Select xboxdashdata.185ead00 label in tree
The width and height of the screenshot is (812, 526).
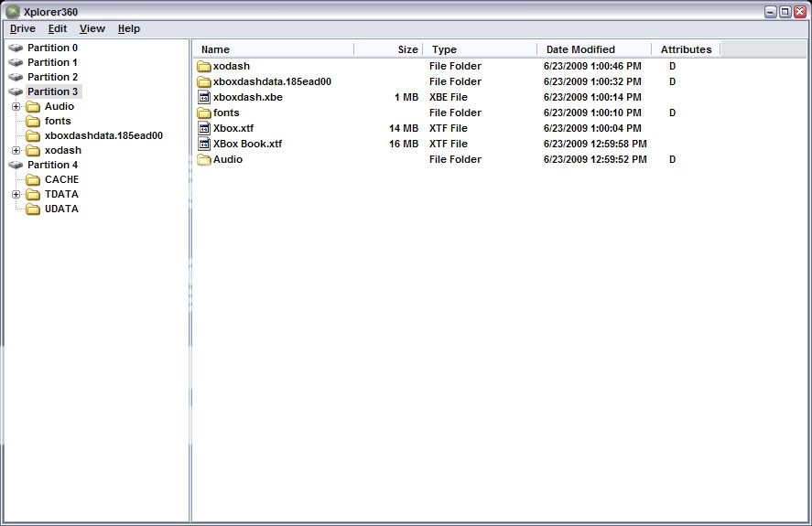tap(103, 135)
